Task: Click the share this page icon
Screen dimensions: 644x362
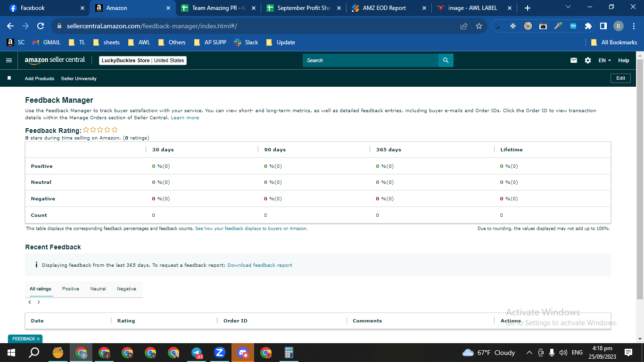Action: (464, 26)
